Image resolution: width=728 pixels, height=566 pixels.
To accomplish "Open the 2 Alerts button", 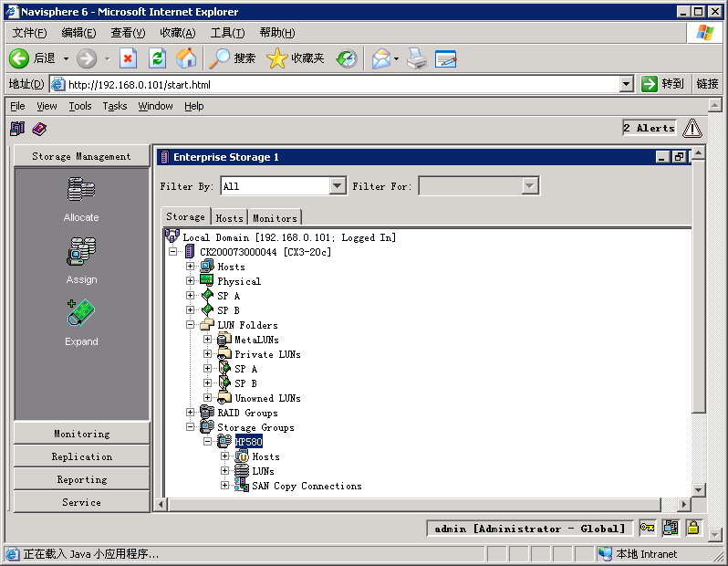I will [x=649, y=128].
